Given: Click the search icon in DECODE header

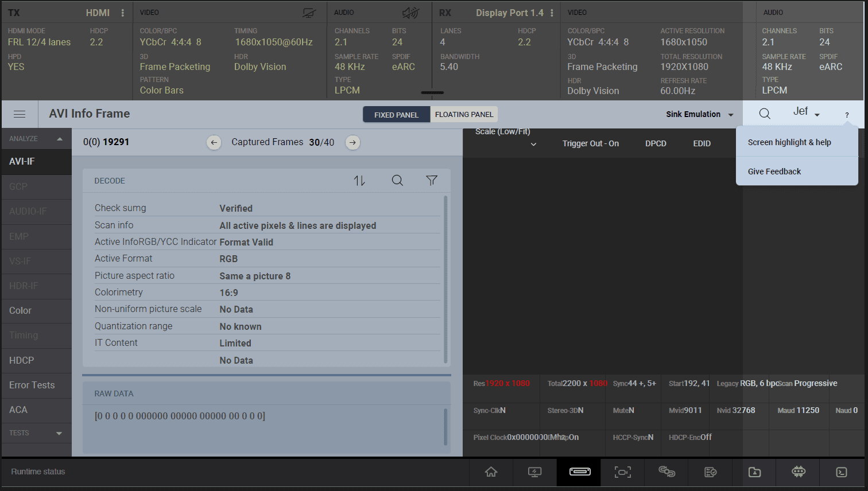Looking at the screenshot, I should 397,181.
